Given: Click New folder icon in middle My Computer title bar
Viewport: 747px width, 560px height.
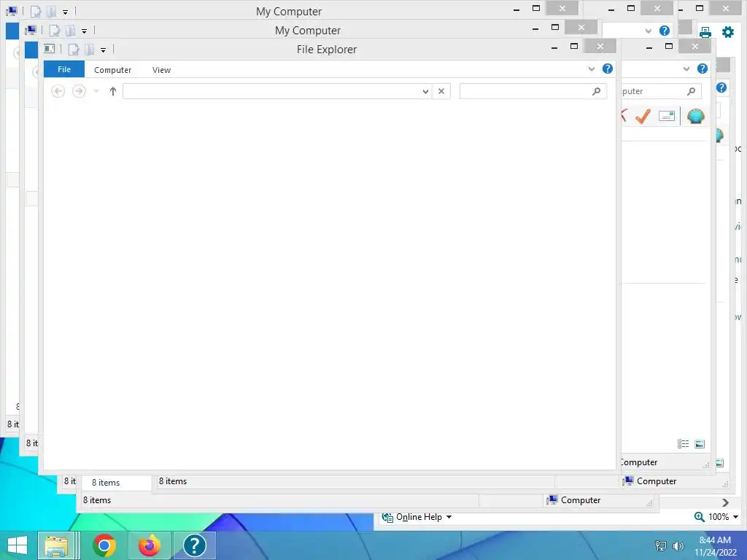Looking at the screenshot, I should 70,31.
